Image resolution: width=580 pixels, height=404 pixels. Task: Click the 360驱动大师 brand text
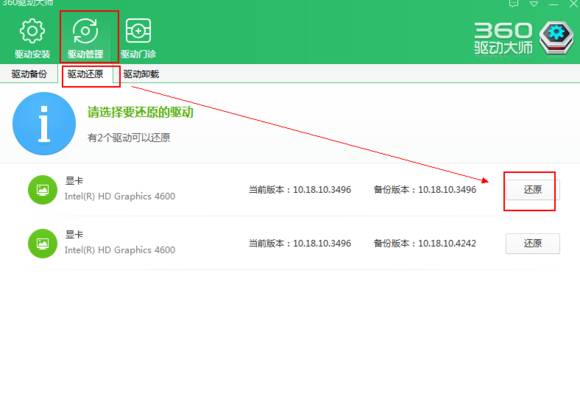(503, 38)
